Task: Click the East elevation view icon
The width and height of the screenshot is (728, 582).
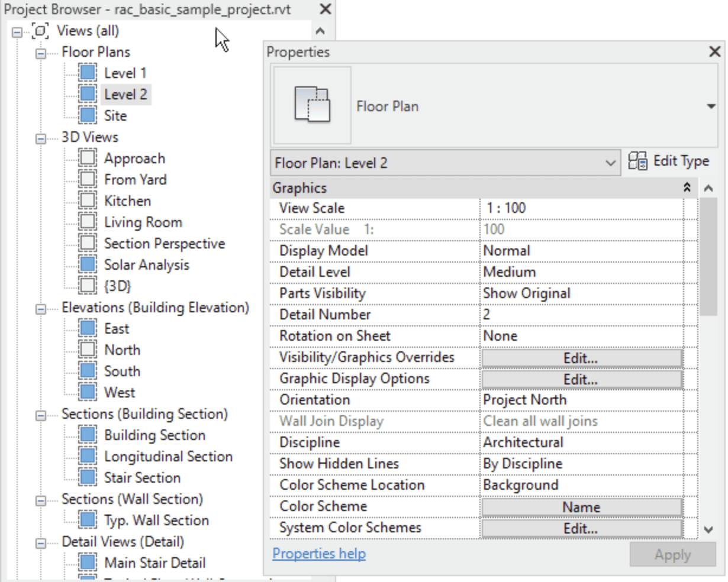Action: (x=88, y=329)
